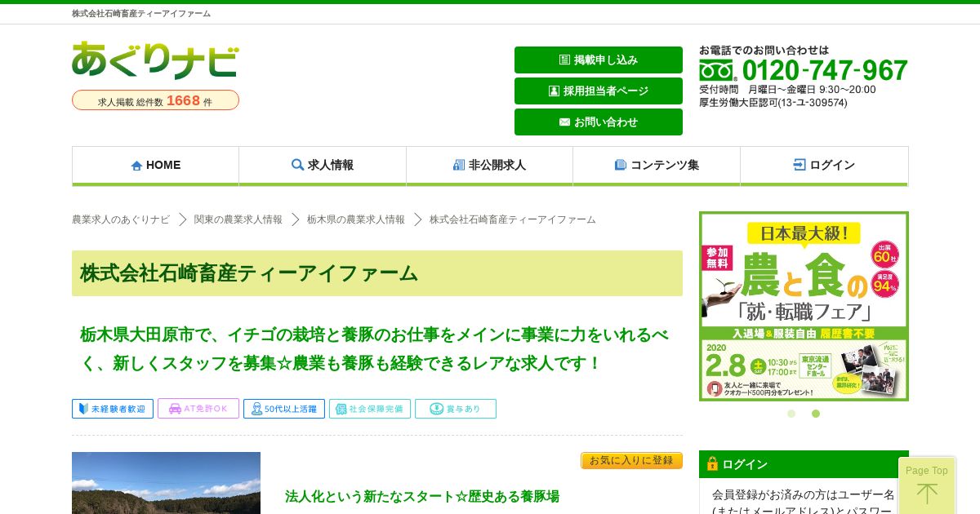Click the お問い合わせ mail button
Viewport: 980px width, 514px height.
599,122
